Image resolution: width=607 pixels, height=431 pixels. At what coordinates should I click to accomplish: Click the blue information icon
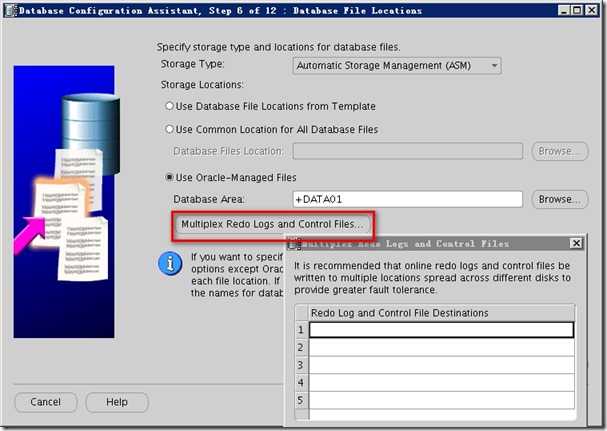pyautogui.click(x=170, y=264)
